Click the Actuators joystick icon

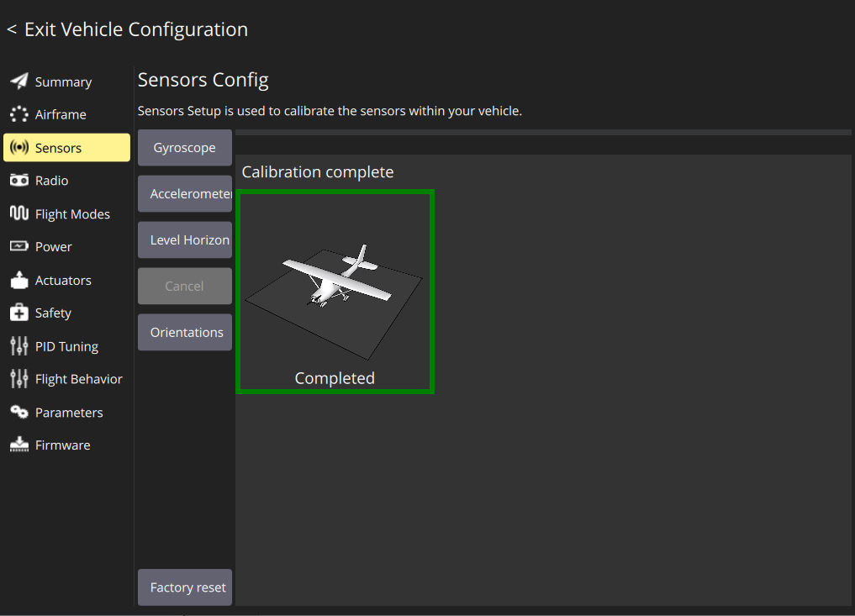(18, 280)
